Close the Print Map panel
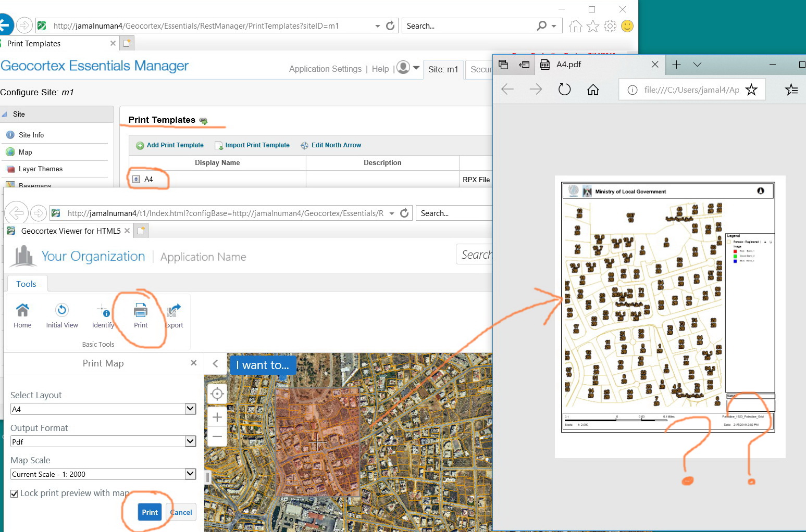Image resolution: width=806 pixels, height=532 pixels. click(x=194, y=363)
